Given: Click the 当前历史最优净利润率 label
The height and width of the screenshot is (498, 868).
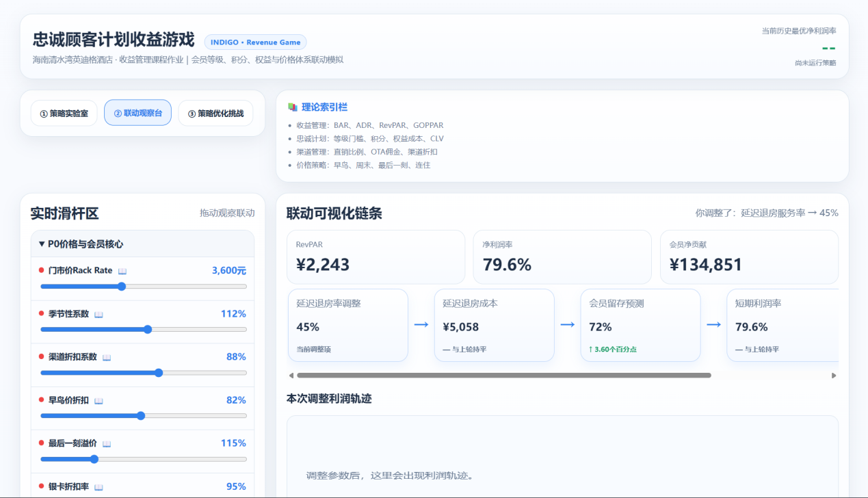Looking at the screenshot, I should pyautogui.click(x=799, y=31).
